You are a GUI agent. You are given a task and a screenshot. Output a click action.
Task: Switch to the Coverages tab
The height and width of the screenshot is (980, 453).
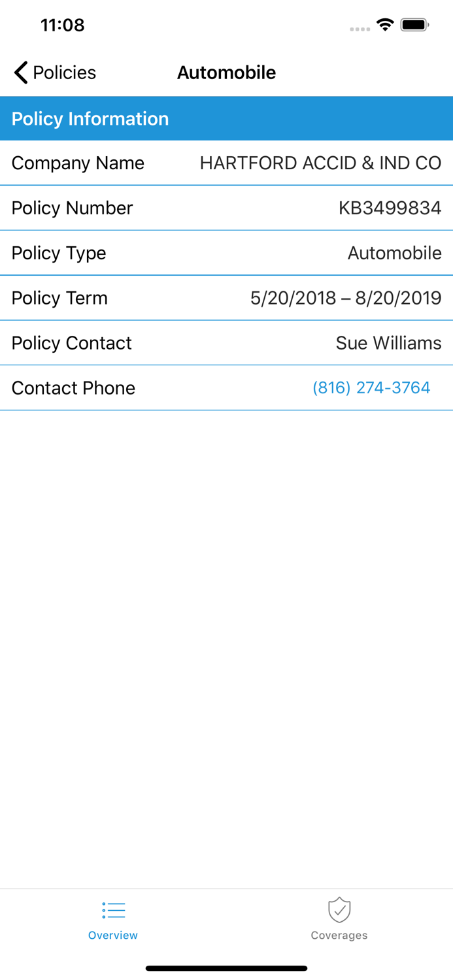339,919
